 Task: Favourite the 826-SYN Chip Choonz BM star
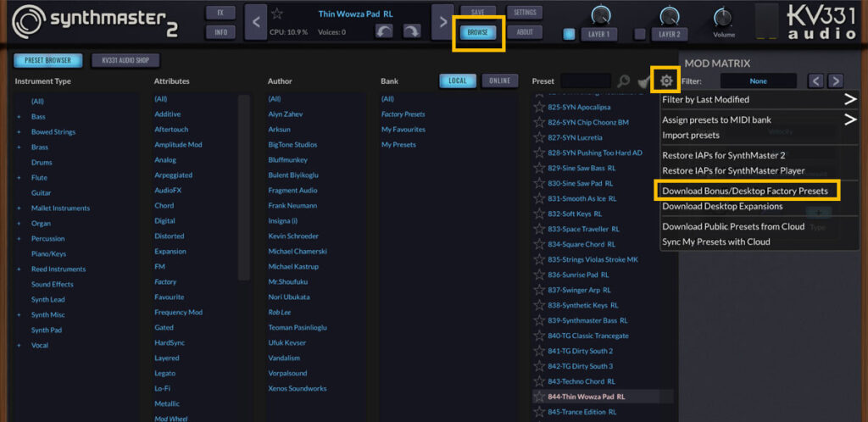pyautogui.click(x=539, y=122)
